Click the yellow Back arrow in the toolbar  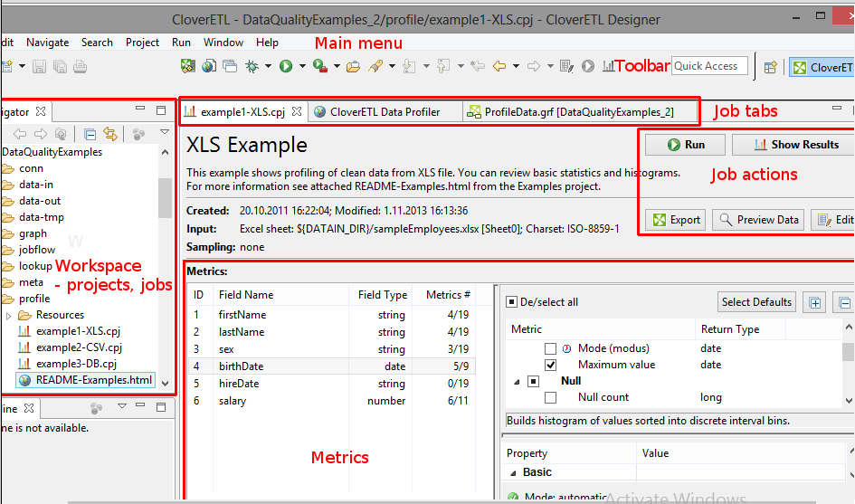(x=499, y=66)
